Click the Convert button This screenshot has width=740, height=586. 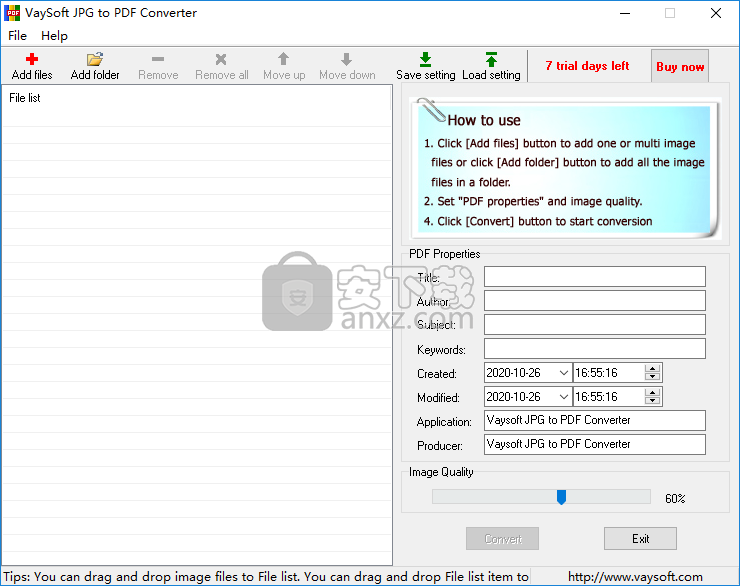tap(503, 538)
